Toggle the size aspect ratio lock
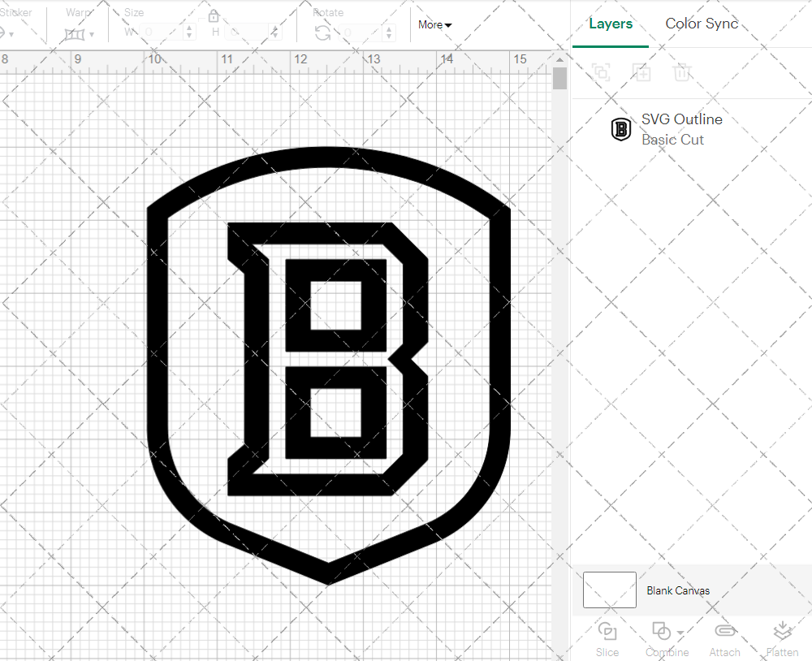This screenshot has height=661, width=812. tap(214, 15)
